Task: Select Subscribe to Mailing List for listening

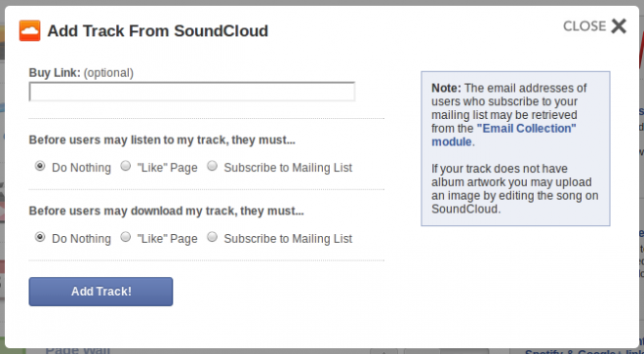Action: [212, 166]
